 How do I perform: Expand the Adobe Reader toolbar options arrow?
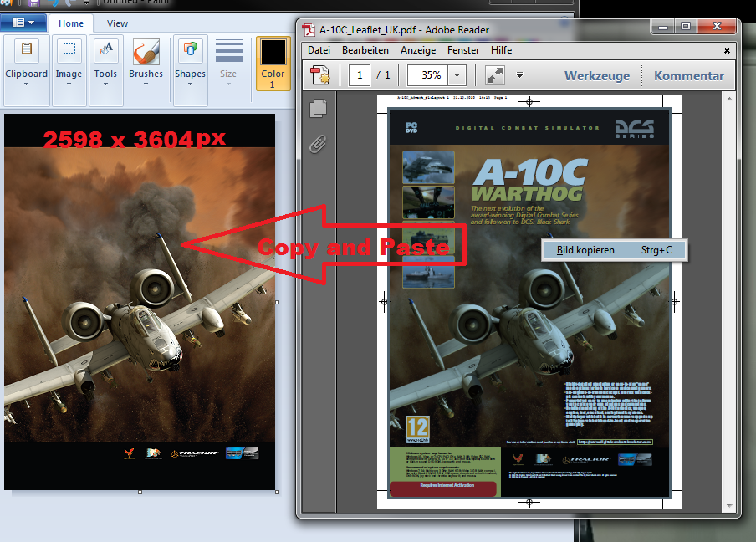pyautogui.click(x=519, y=75)
